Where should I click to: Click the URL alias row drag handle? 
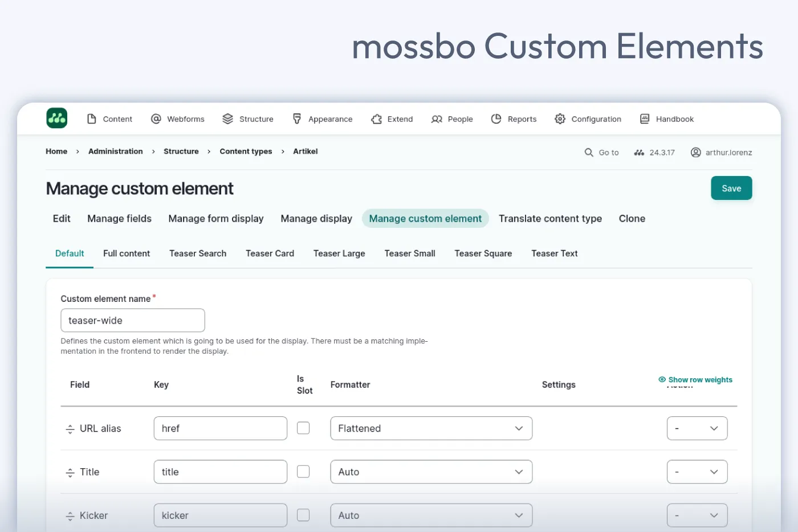[x=70, y=429]
